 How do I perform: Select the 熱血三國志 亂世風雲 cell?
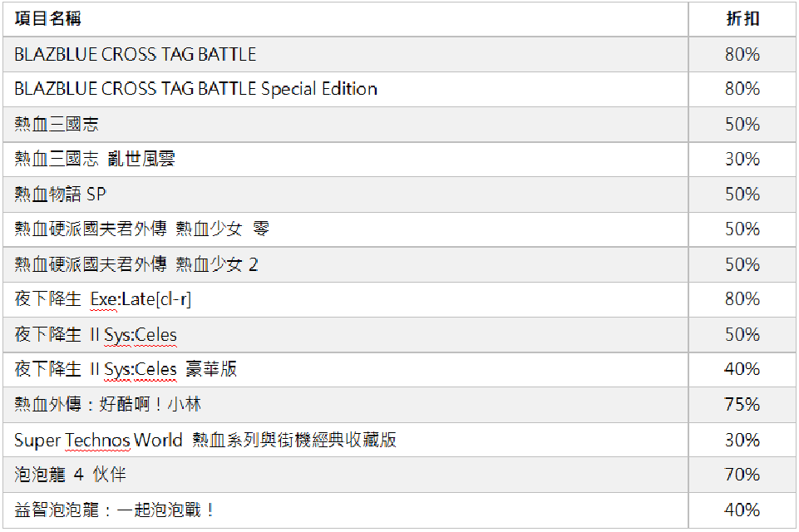click(95, 160)
